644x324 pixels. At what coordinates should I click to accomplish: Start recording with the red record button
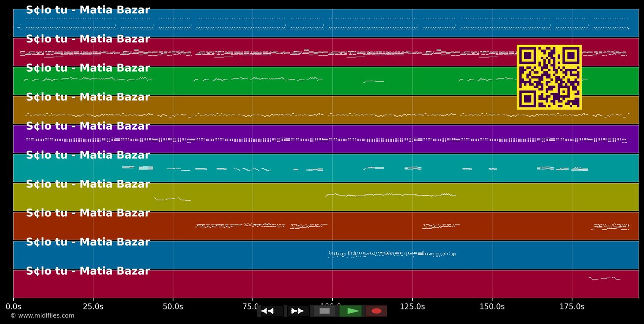(x=377, y=311)
